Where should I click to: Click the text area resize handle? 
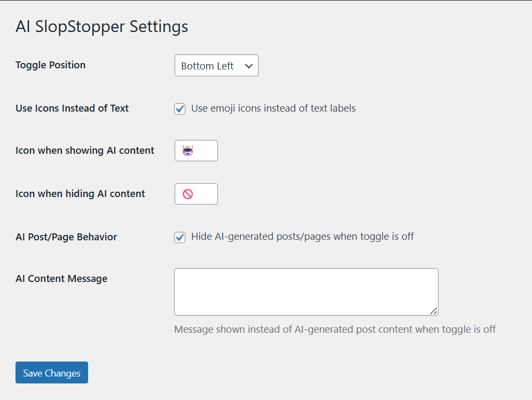(x=434, y=311)
